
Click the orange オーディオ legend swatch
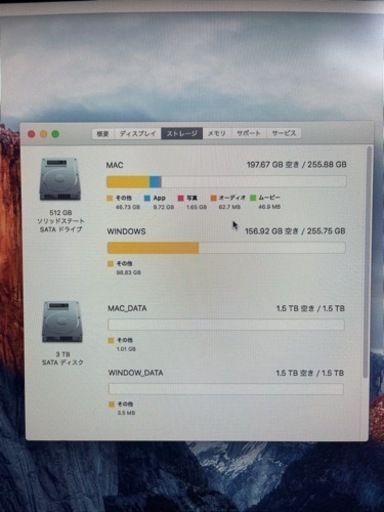(213, 198)
